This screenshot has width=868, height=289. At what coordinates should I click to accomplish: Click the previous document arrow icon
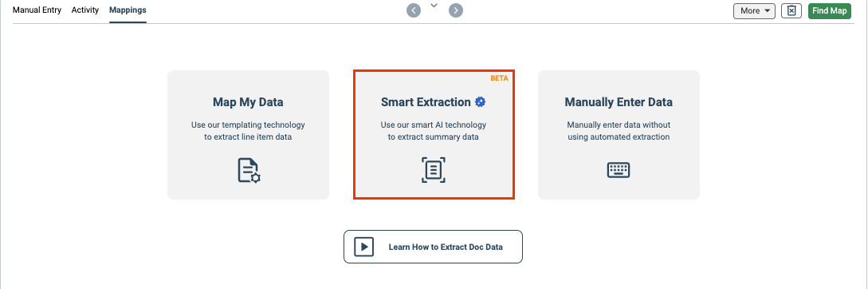[414, 10]
